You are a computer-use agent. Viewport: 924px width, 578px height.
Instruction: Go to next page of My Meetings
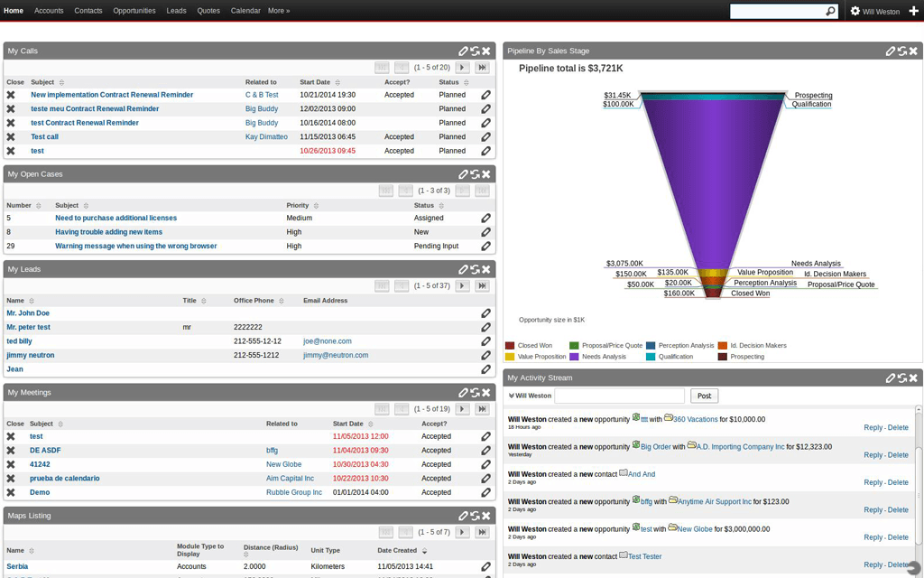462,409
